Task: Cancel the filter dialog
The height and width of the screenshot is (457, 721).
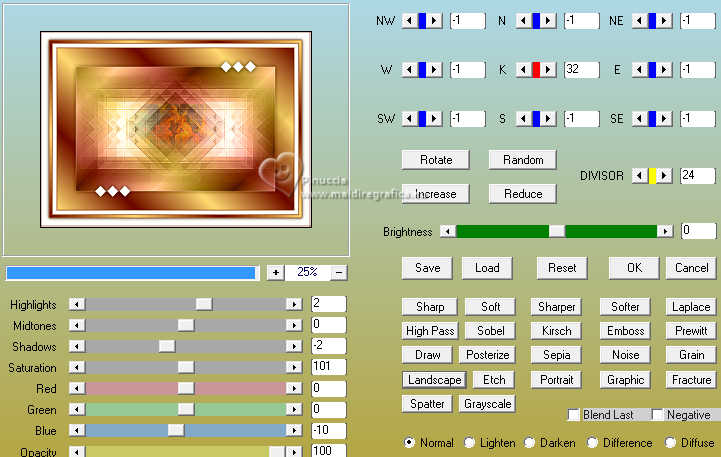Action: 691,268
